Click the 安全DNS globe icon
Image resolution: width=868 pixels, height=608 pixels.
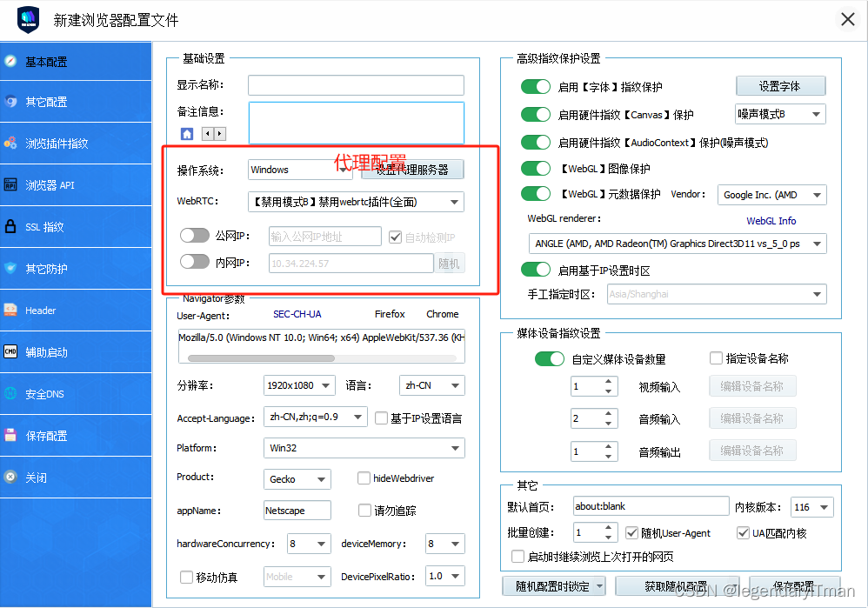pos(10,393)
